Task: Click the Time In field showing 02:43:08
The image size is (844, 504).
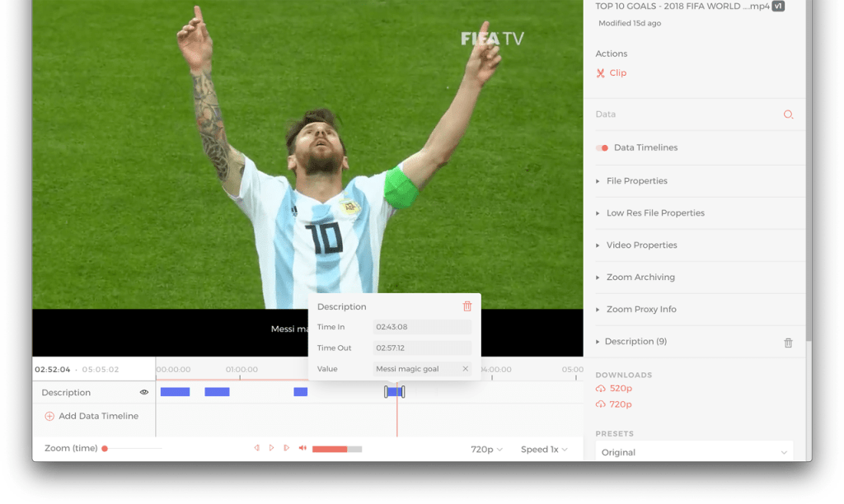Action: coord(422,327)
